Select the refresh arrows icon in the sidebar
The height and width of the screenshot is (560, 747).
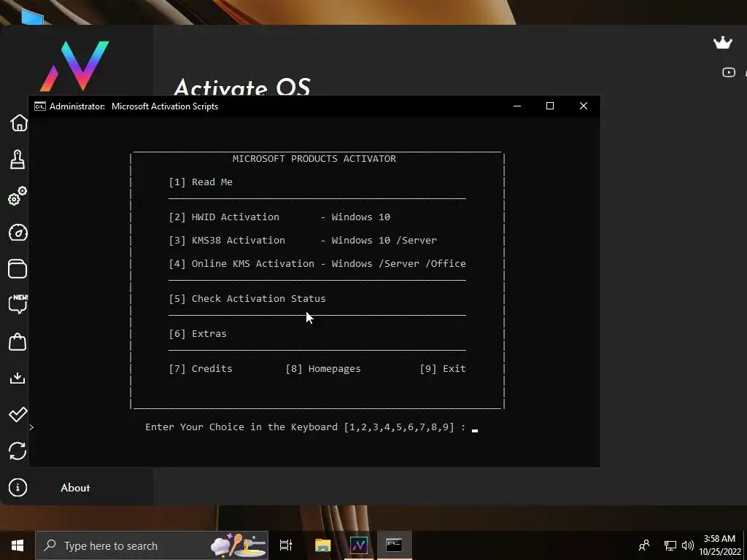click(x=18, y=451)
